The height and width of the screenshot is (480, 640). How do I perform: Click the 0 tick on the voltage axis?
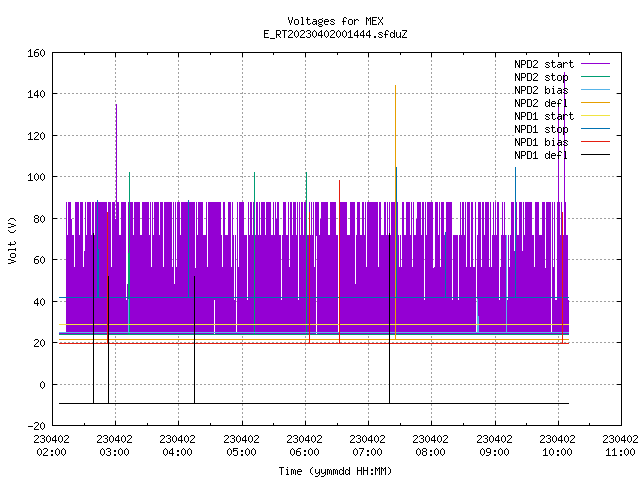click(42, 385)
